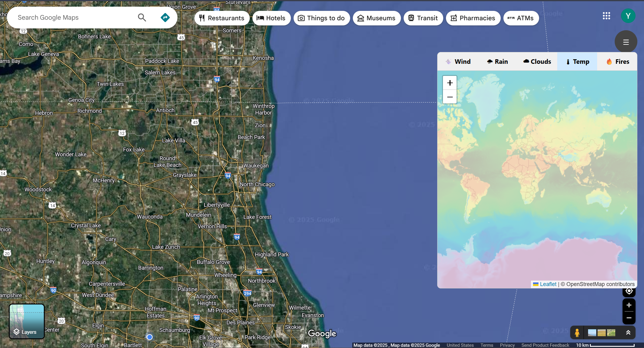Click the search magnifier icon

[x=142, y=18]
